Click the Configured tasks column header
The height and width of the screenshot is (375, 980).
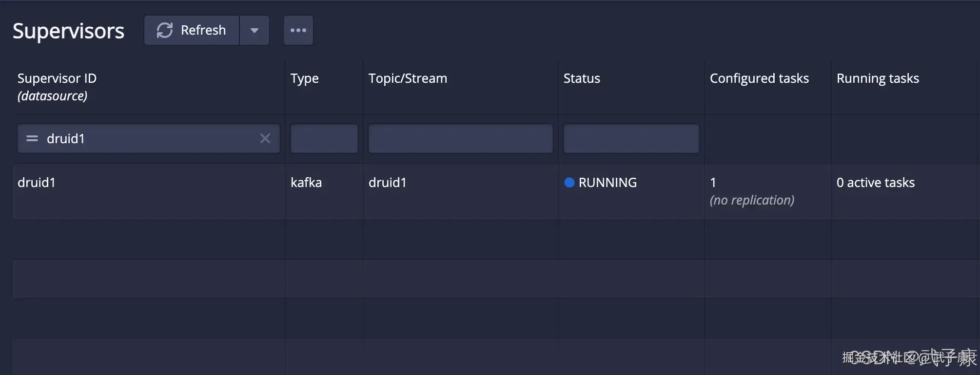click(759, 79)
